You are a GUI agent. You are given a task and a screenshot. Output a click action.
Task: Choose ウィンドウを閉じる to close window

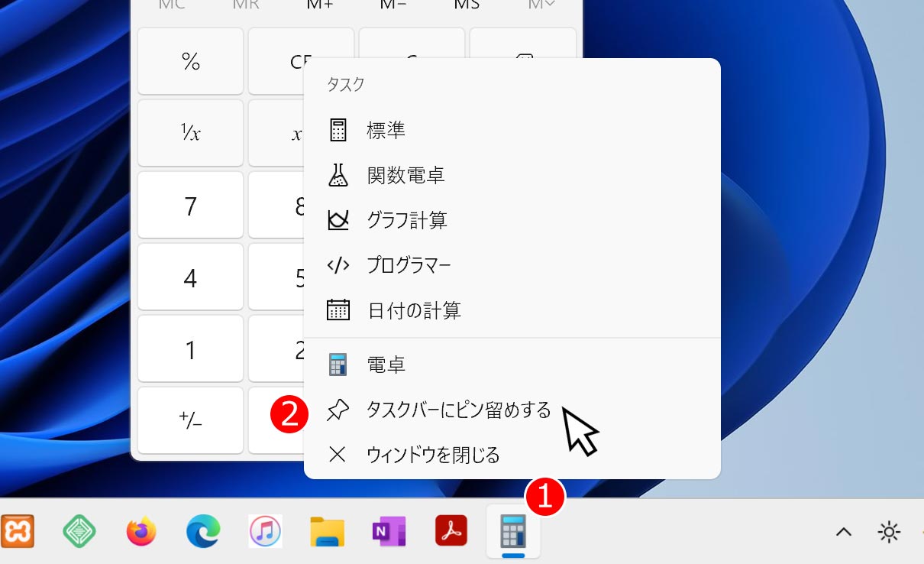click(x=433, y=455)
